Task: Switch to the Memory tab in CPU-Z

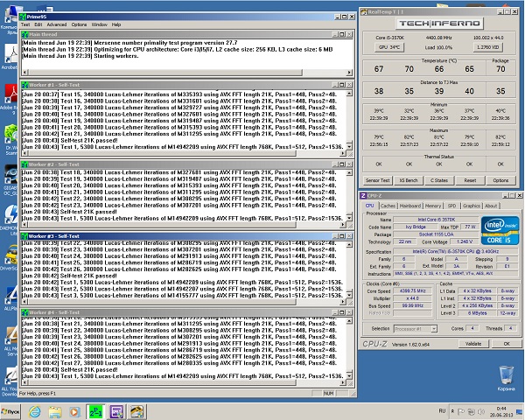Action: [433, 206]
